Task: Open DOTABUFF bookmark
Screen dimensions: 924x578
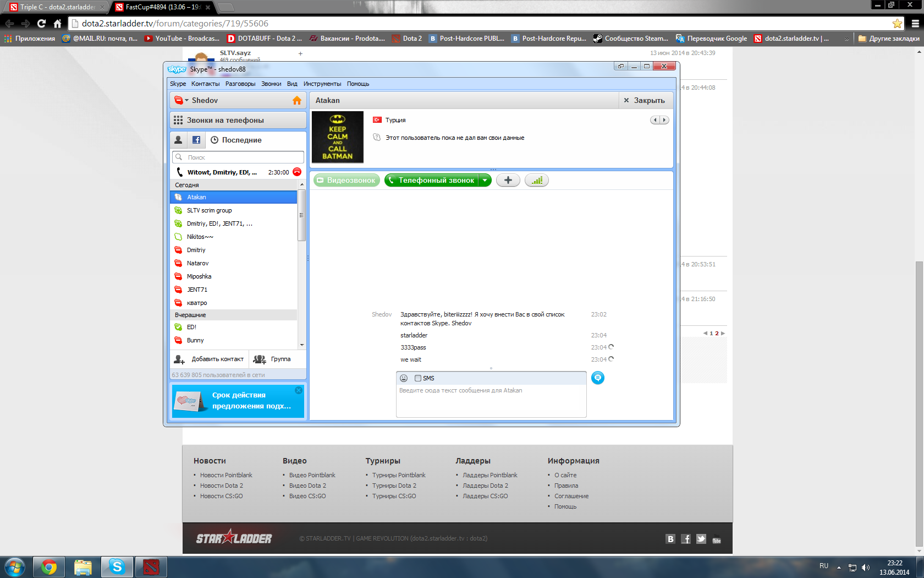Action: point(265,39)
